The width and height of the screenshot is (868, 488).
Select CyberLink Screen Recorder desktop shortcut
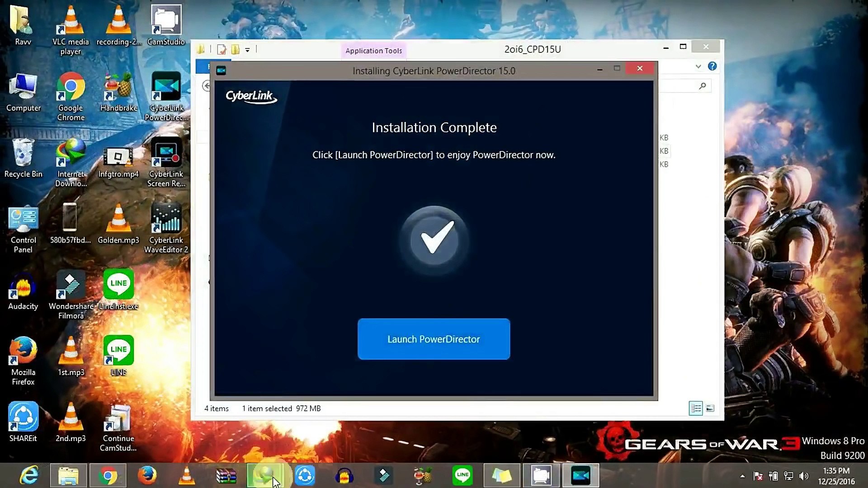pos(166,163)
